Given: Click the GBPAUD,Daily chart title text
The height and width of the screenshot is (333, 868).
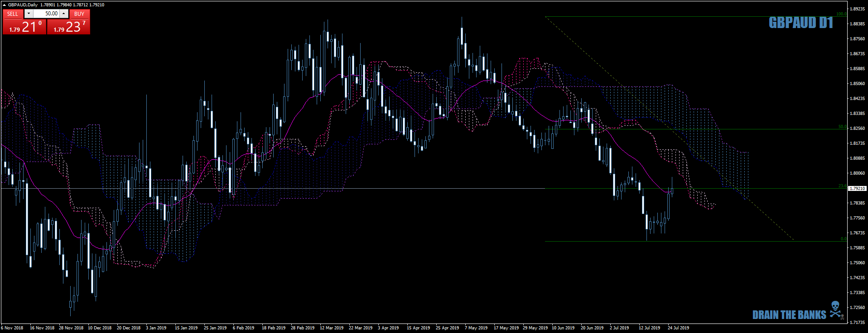Looking at the screenshot, I should (x=23, y=5).
